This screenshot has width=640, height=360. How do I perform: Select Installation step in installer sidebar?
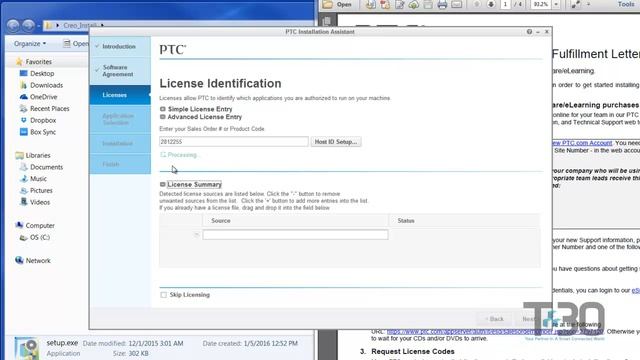(x=120, y=144)
